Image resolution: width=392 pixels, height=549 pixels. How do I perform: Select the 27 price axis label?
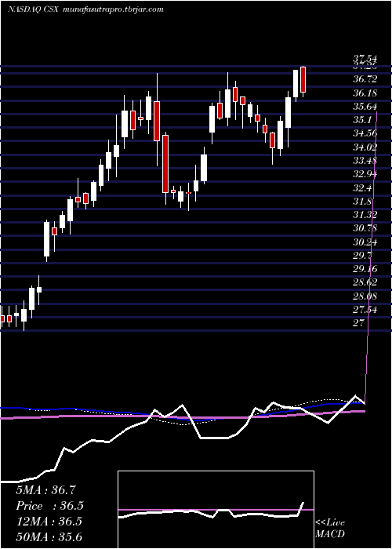pyautogui.click(x=359, y=323)
